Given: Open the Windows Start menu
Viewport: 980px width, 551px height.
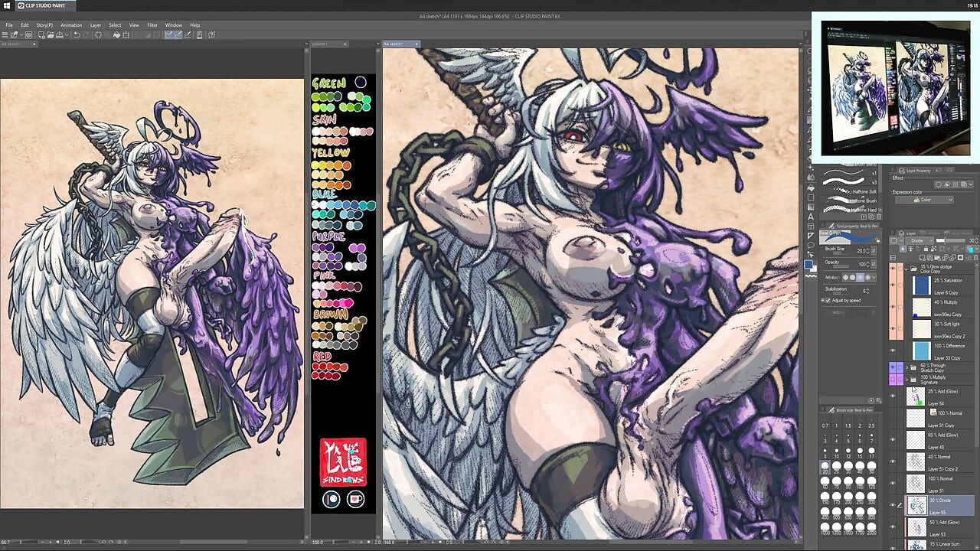Looking at the screenshot, I should click(8, 5).
